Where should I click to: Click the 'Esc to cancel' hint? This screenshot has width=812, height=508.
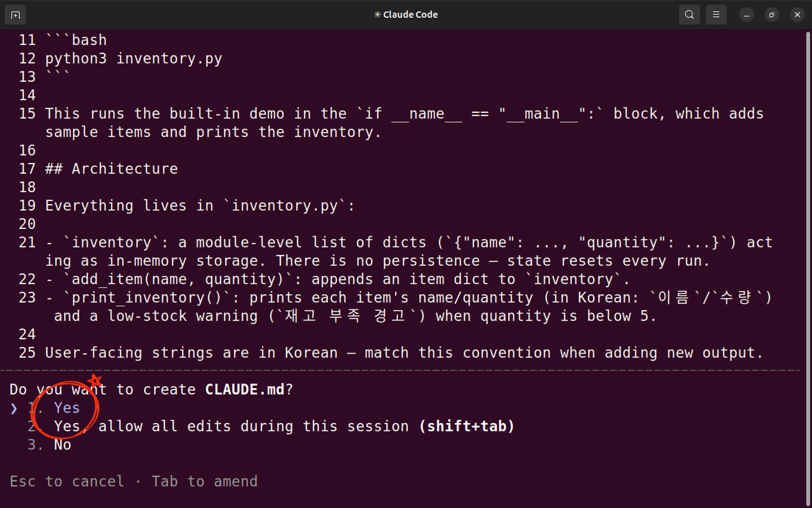[x=67, y=482]
